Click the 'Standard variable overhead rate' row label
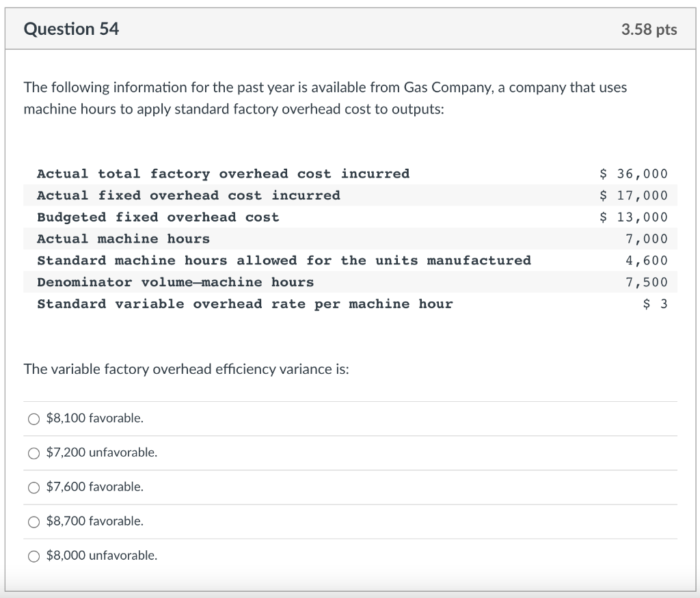 (245, 304)
